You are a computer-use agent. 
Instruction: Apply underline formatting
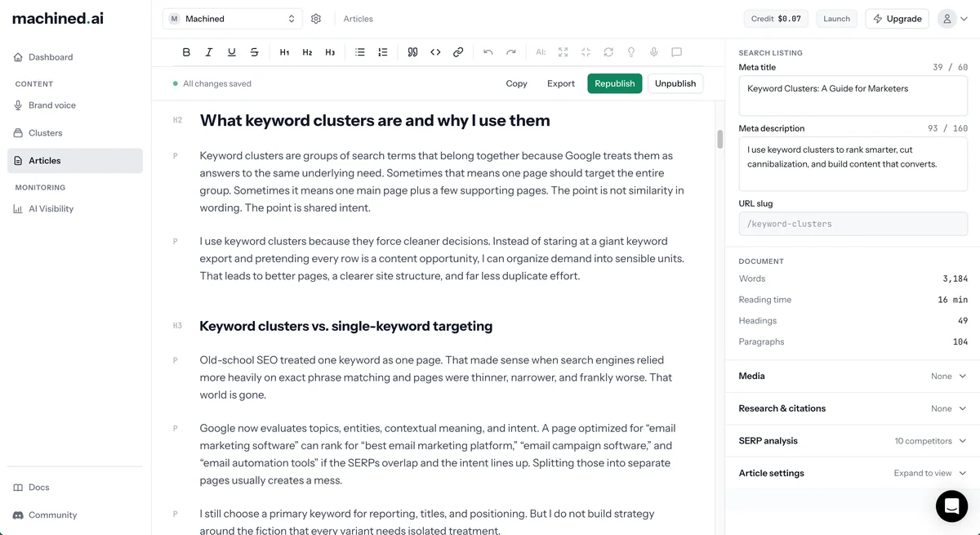click(232, 52)
